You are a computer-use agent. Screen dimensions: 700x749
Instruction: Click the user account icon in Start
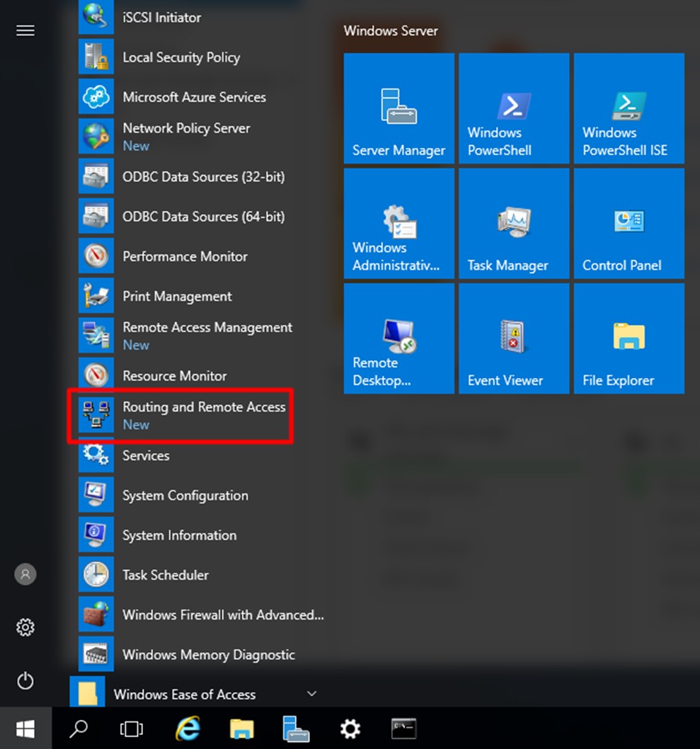25,574
